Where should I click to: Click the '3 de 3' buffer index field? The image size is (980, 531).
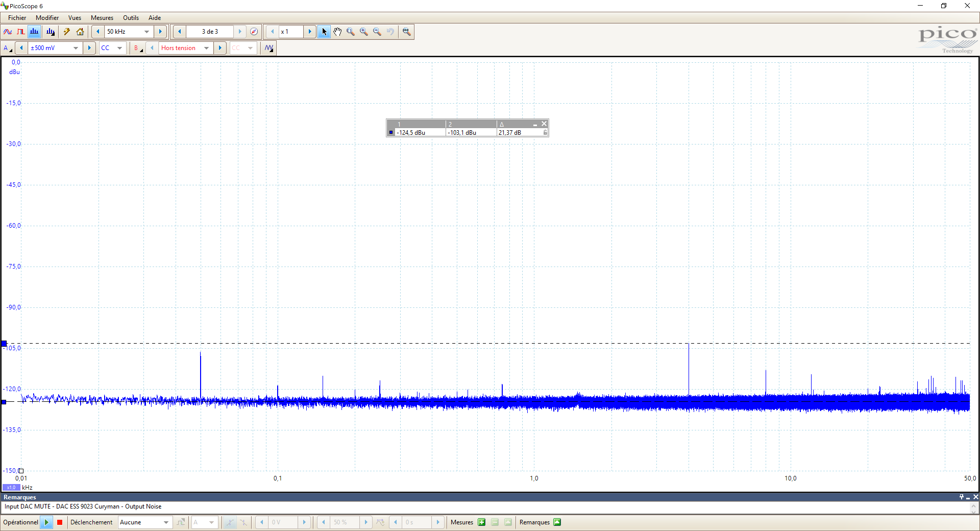(x=210, y=32)
